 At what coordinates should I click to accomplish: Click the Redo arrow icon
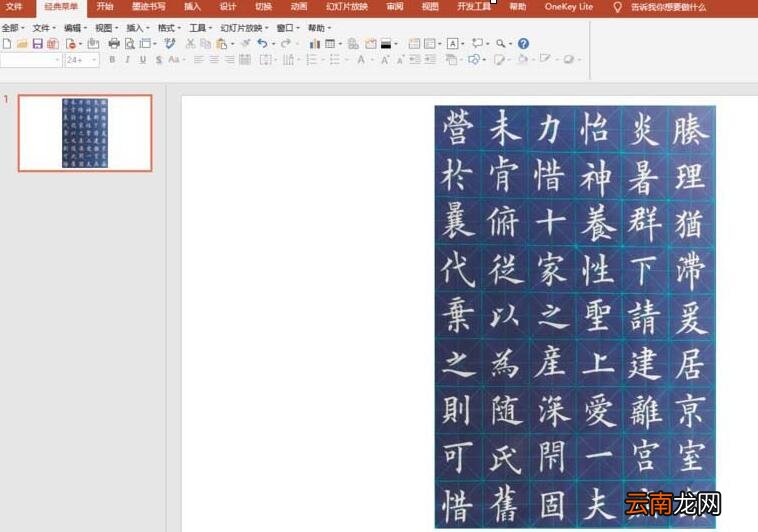tap(286, 44)
